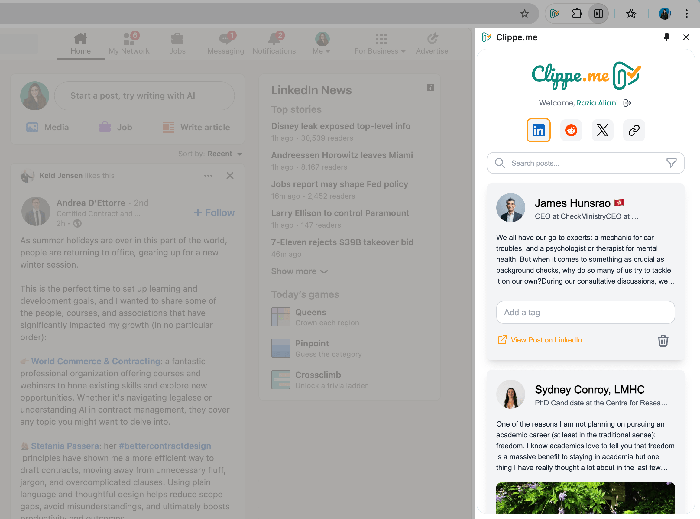Screen dimensions: 700x519
Task: Bookmark this page with the star icon
Action: coord(524,14)
